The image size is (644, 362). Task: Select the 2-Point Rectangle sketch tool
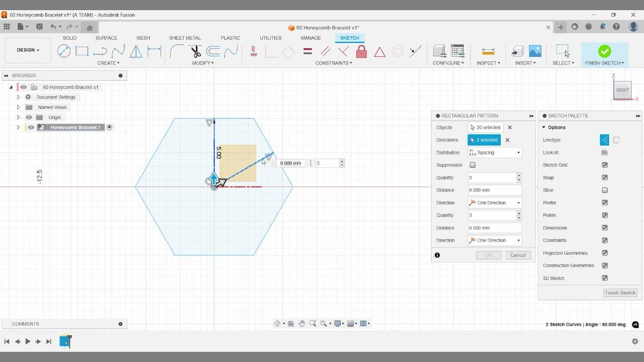tap(82, 51)
